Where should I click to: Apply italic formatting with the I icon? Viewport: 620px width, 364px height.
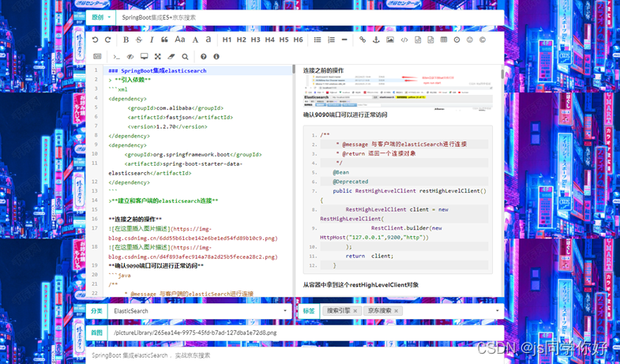[152, 39]
